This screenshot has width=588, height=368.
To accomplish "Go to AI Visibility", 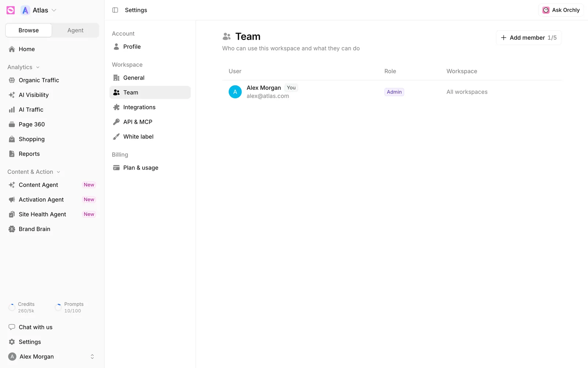I will (x=52, y=95).
